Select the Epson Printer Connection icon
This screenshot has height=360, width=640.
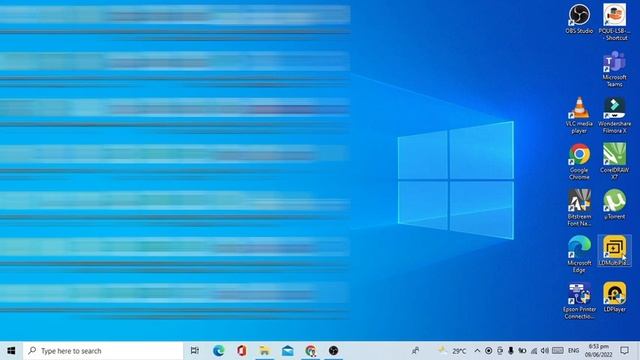pos(579,301)
